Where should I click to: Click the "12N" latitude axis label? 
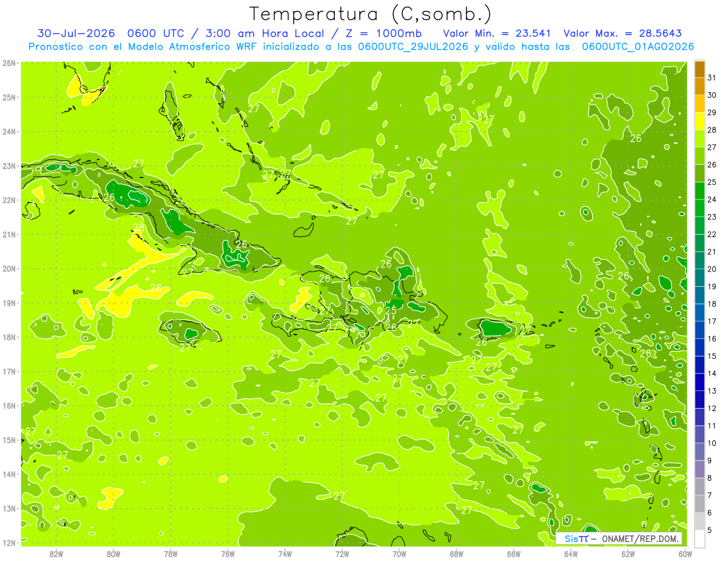click(10, 543)
